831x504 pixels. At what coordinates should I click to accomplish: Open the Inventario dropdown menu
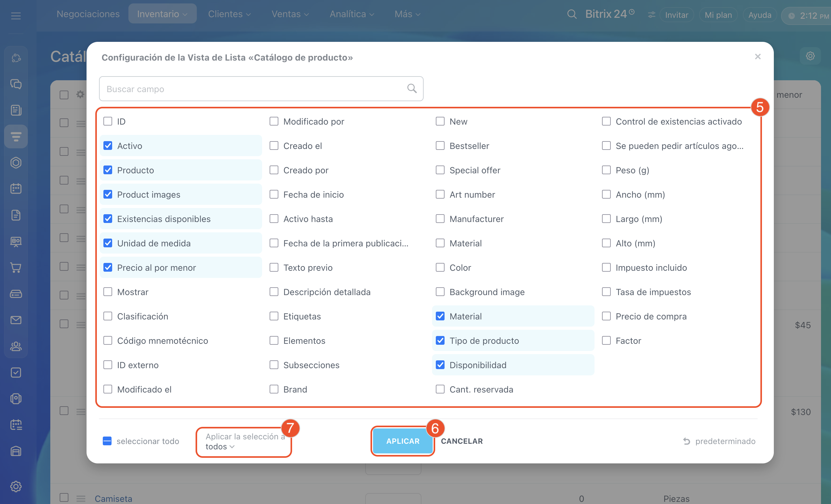click(162, 14)
